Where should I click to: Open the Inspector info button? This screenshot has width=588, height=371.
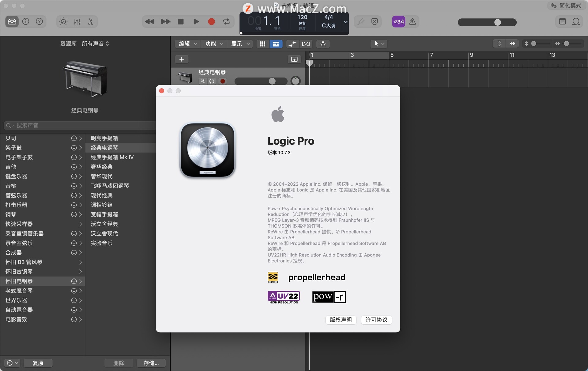26,22
